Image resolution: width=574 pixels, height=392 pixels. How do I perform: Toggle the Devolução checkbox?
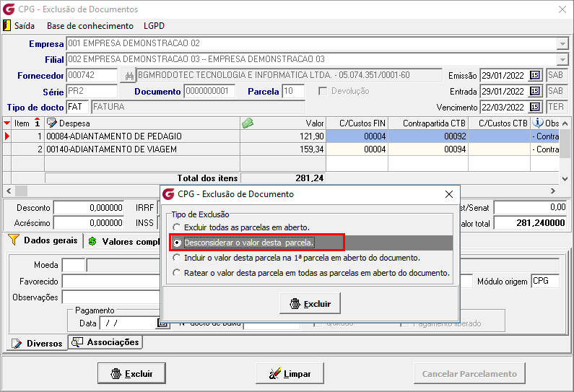[323, 91]
